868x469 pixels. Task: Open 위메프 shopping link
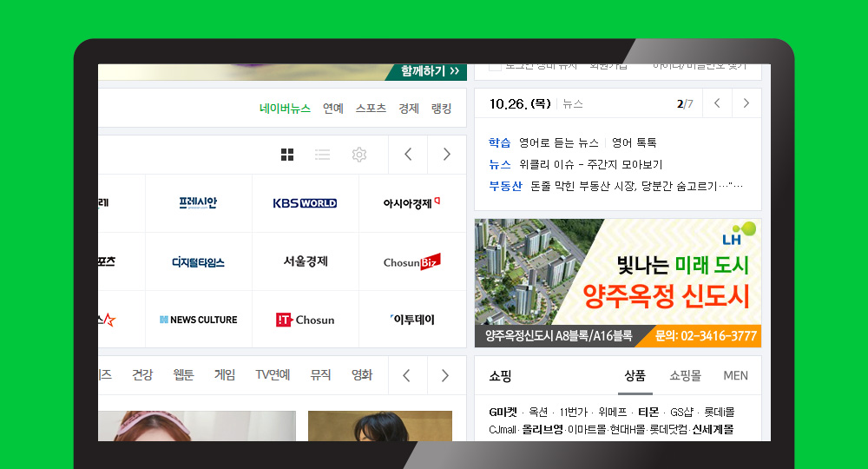pyautogui.click(x=612, y=412)
